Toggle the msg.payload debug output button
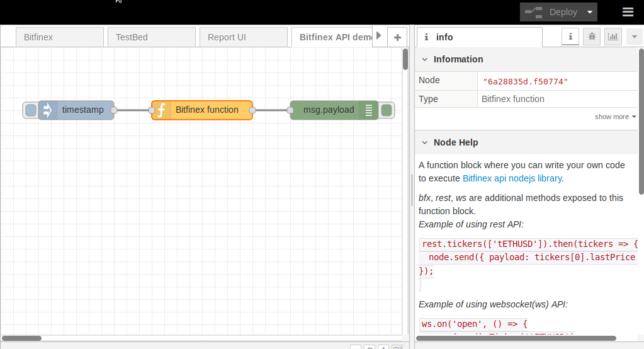This screenshot has height=349, width=644. (387, 110)
